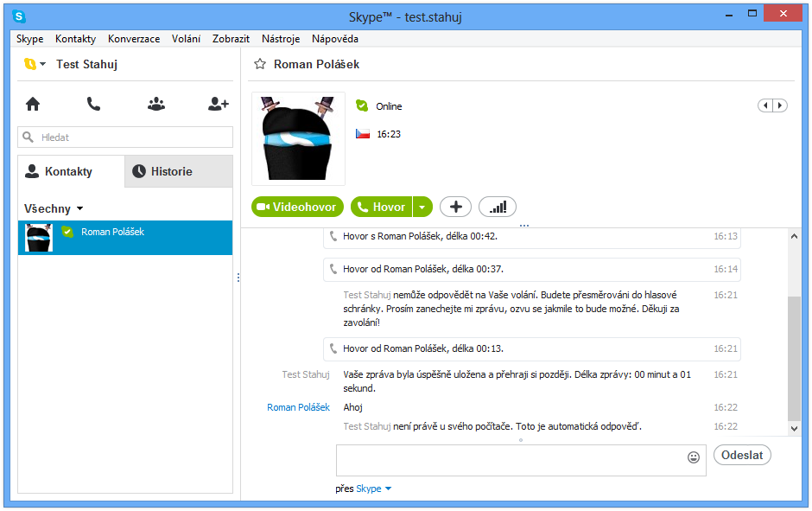
Task: Click the Hledat search field
Action: (x=125, y=137)
